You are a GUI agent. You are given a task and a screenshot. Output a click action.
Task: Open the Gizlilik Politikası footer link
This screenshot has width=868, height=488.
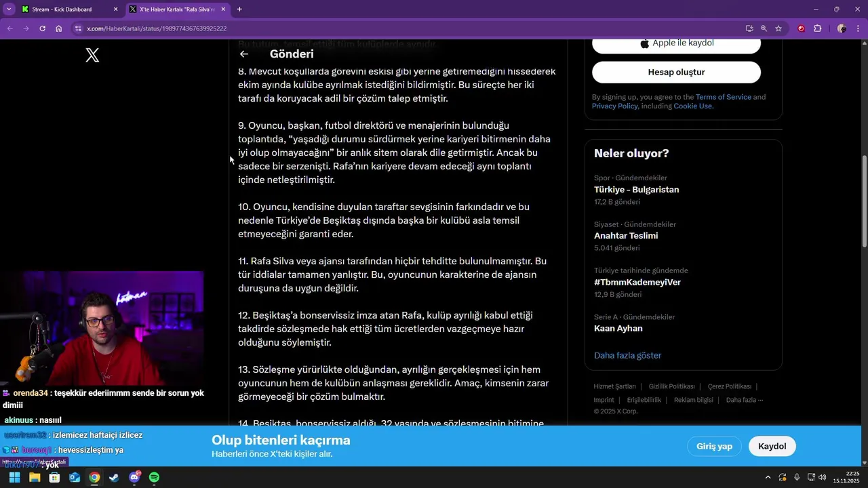[x=671, y=386]
